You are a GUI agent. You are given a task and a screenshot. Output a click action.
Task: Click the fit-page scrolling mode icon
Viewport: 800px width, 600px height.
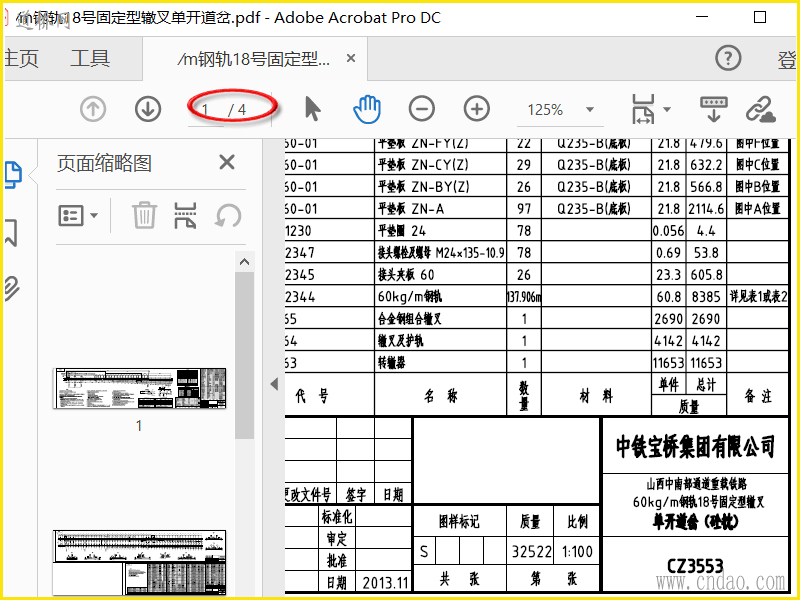tap(643, 109)
